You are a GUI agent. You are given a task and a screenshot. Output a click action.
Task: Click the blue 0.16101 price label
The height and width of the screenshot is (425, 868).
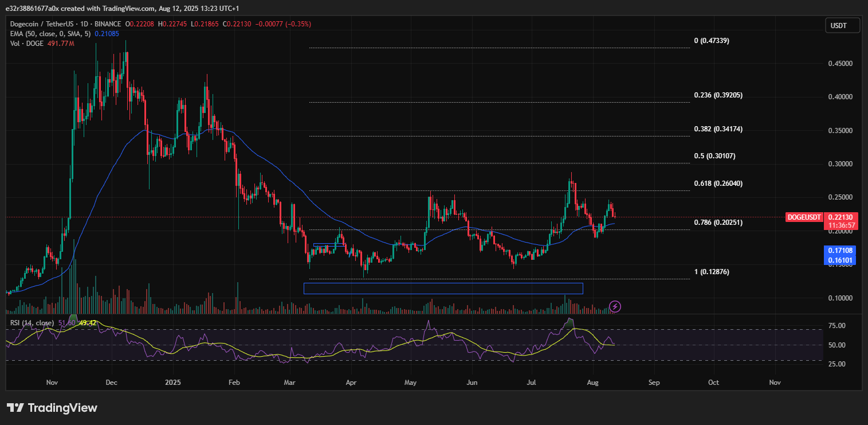(x=841, y=260)
